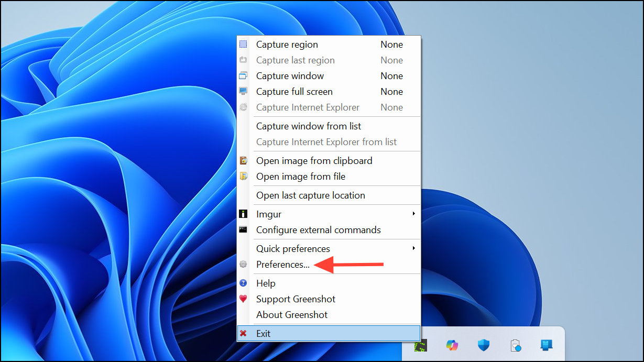The image size is (644, 362).
Task: Click the gear icon beside Preferences
Action: [243, 264]
